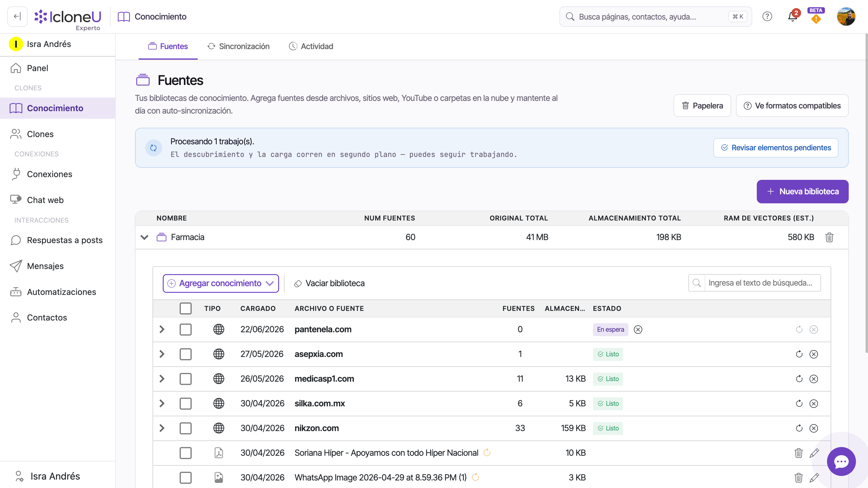Delete the Soriana Híper file
Image resolution: width=868 pixels, height=488 pixels.
click(x=798, y=453)
